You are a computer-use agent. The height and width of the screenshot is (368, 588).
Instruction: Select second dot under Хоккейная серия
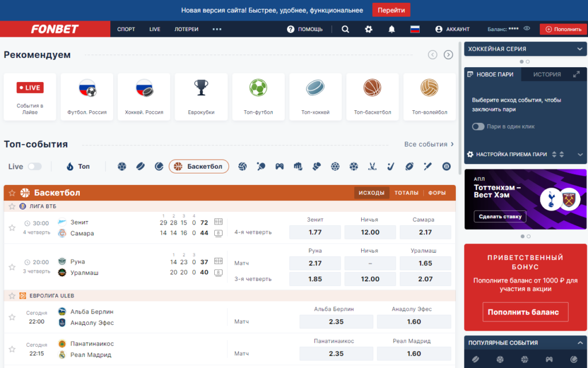[528, 61]
